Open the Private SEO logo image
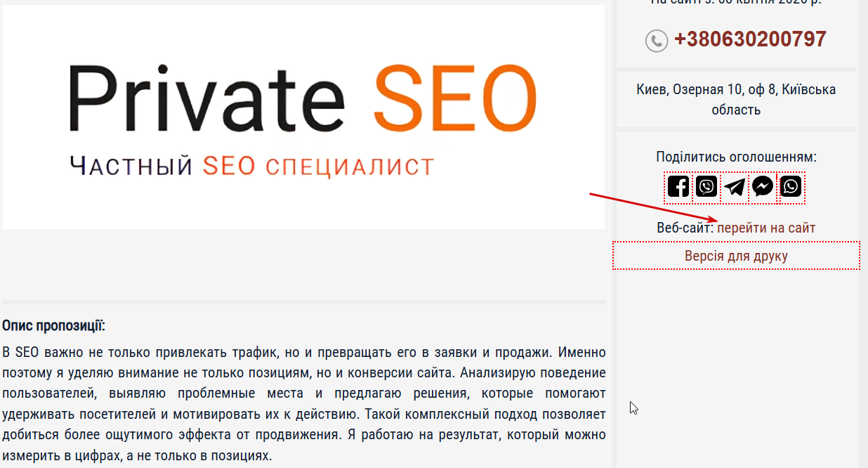The image size is (868, 468). click(303, 117)
